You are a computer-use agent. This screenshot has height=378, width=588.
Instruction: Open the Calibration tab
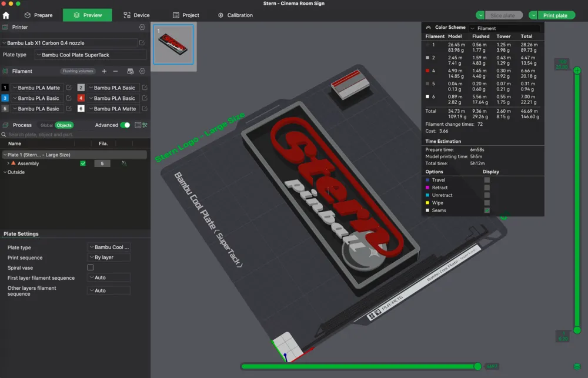coord(236,15)
